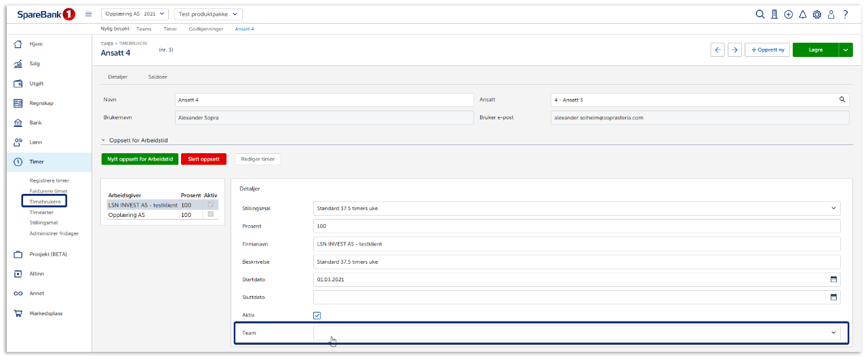Open the Team dropdown
Image resolution: width=868 pixels, height=360 pixels.
point(576,333)
